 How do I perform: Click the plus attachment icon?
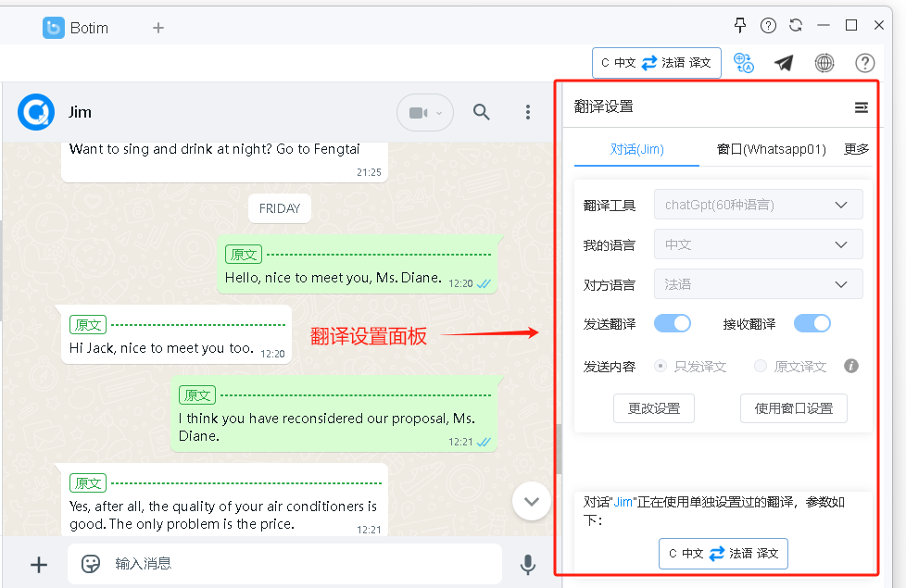(x=39, y=564)
